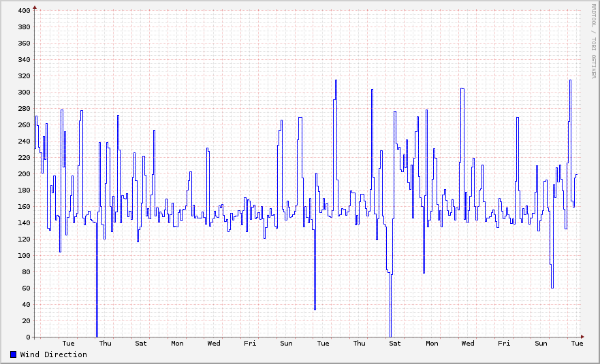Click the y-axis label '80'
This screenshot has height=364, width=600.
[26, 272]
